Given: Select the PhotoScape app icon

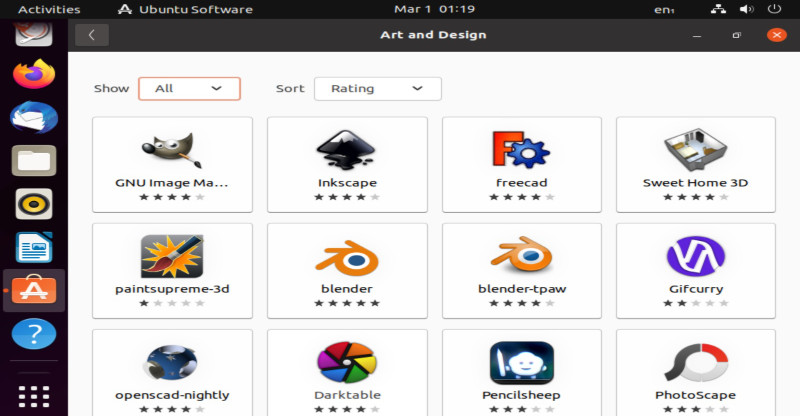Looking at the screenshot, I should [x=695, y=362].
